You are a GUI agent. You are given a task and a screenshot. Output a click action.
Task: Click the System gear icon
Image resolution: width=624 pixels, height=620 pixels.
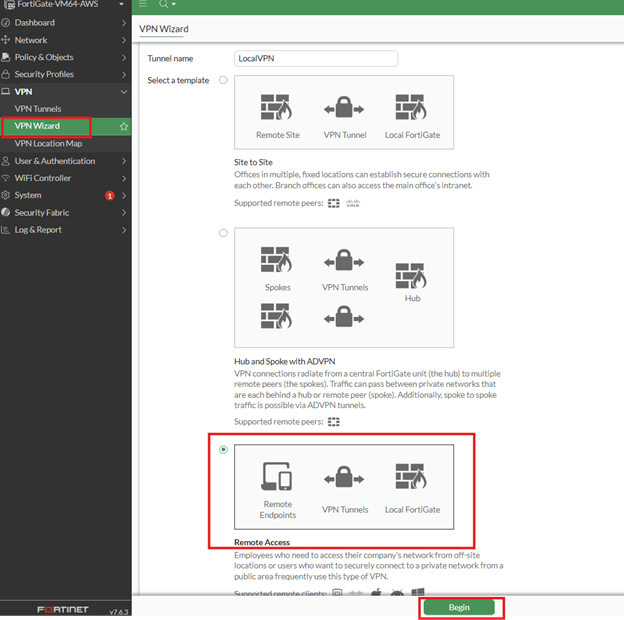(x=6, y=195)
